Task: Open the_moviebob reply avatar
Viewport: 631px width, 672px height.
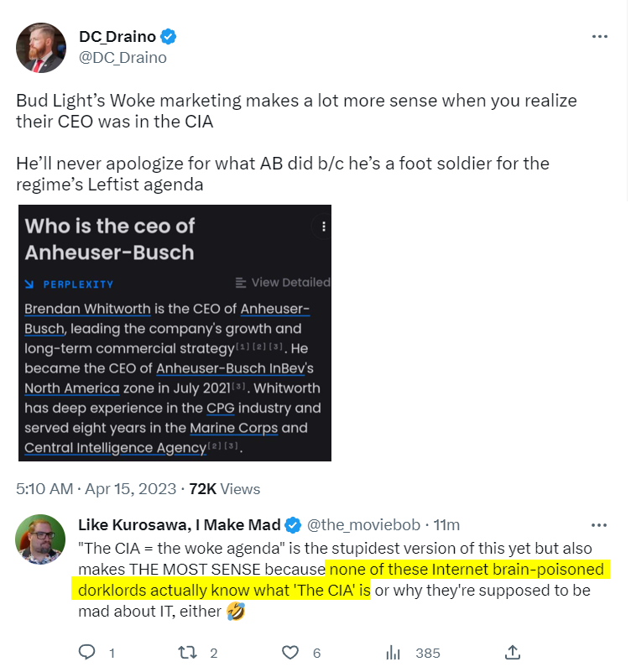Action: (x=40, y=539)
